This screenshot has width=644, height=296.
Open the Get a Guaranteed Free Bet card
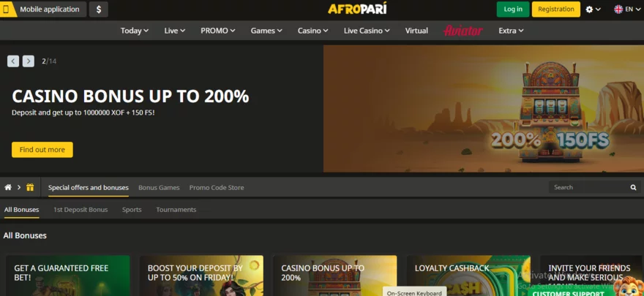pos(68,276)
